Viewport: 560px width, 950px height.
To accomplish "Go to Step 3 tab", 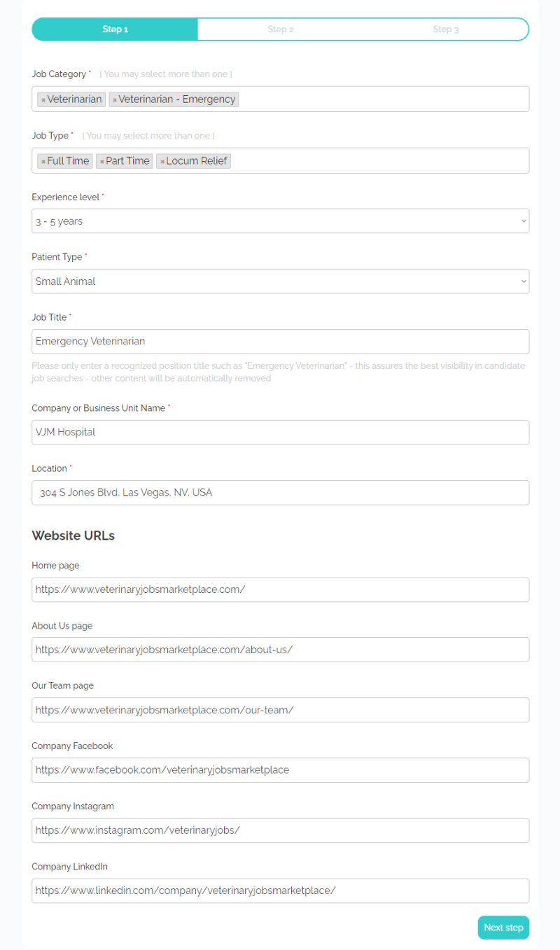I will [x=445, y=29].
